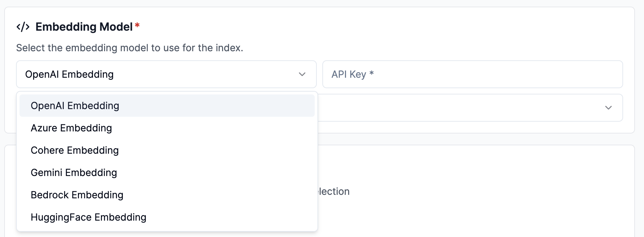Screen dimensions: 644x237
Task: Select the Gemini Embedding option
Action: pyautogui.click(x=74, y=173)
